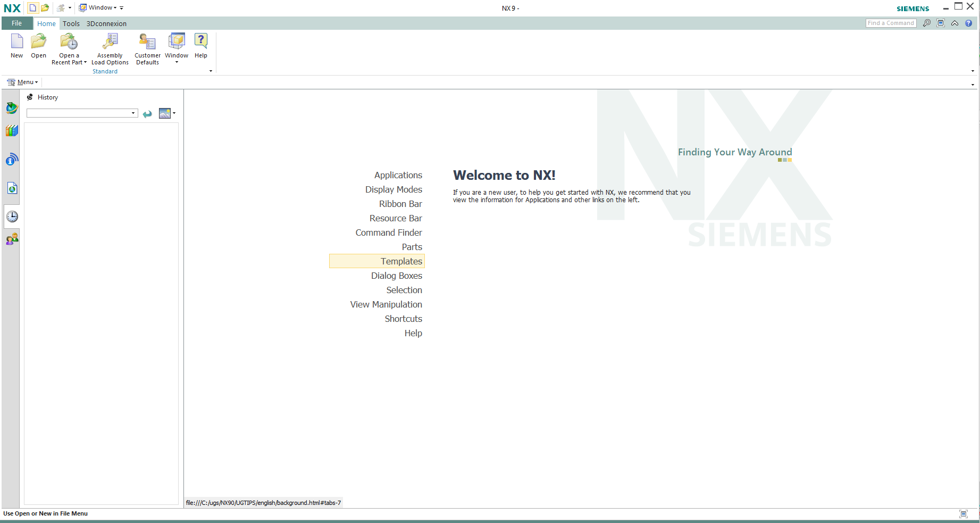Click the green return arrow in History panel
980x523 pixels.
click(147, 113)
